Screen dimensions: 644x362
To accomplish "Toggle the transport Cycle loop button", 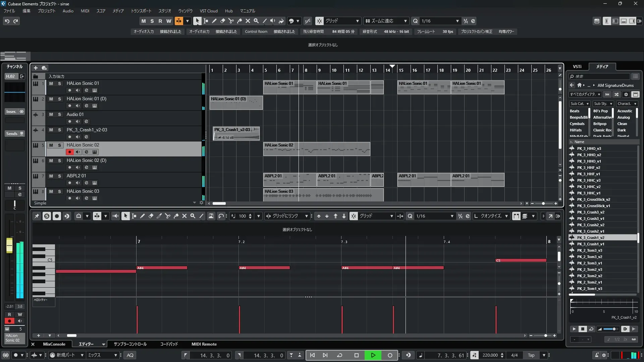I will tap(339, 355).
